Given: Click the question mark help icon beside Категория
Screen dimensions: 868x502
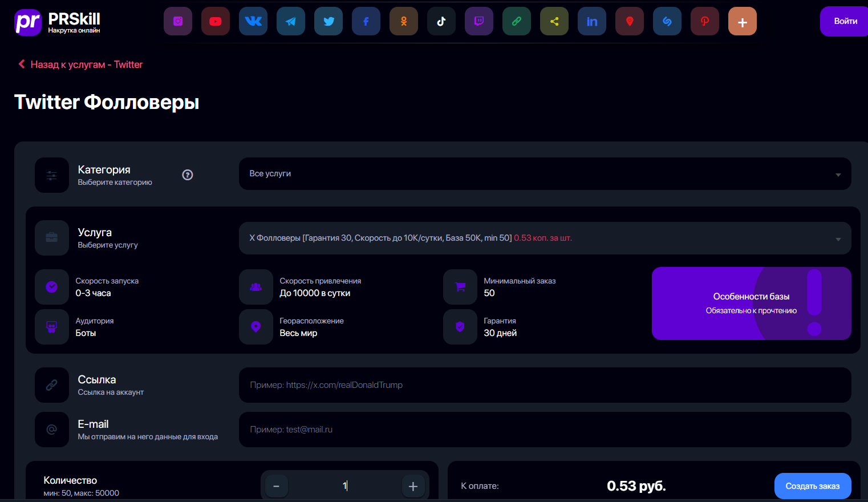Looking at the screenshot, I should 188,175.
